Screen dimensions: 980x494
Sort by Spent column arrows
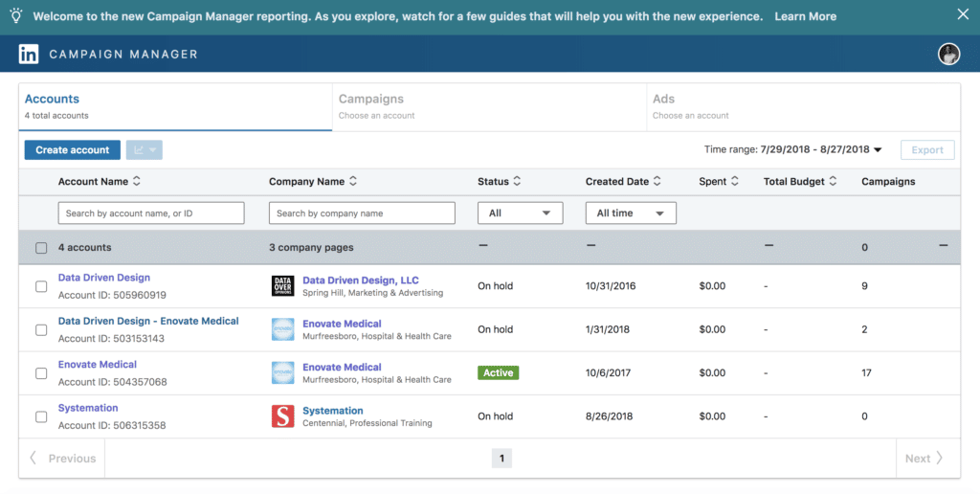point(734,181)
